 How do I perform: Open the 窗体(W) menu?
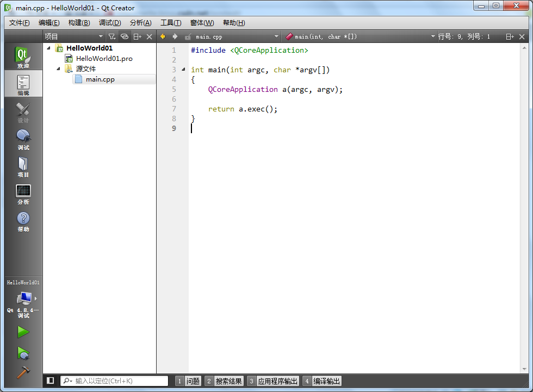coord(202,23)
